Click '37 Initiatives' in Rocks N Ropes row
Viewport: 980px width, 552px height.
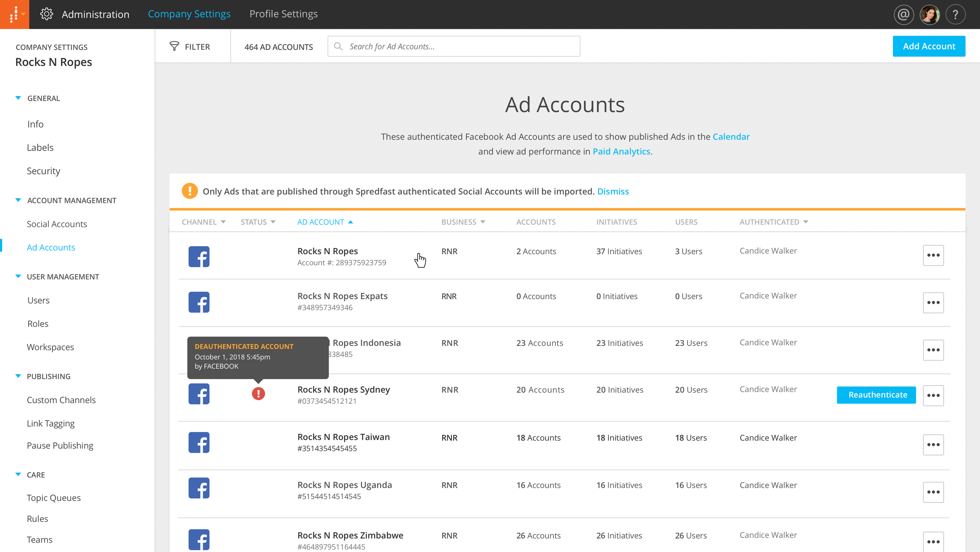point(619,251)
